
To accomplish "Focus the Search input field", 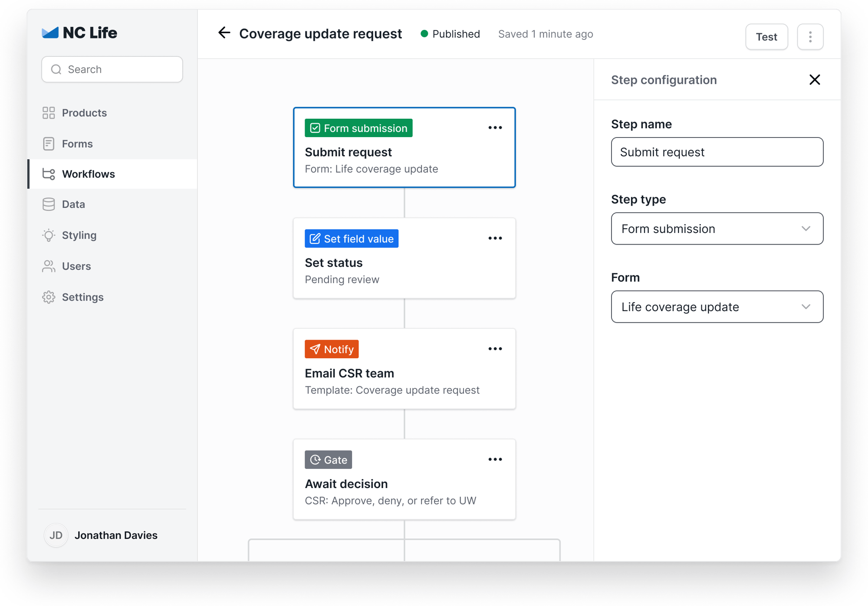I will [x=112, y=69].
